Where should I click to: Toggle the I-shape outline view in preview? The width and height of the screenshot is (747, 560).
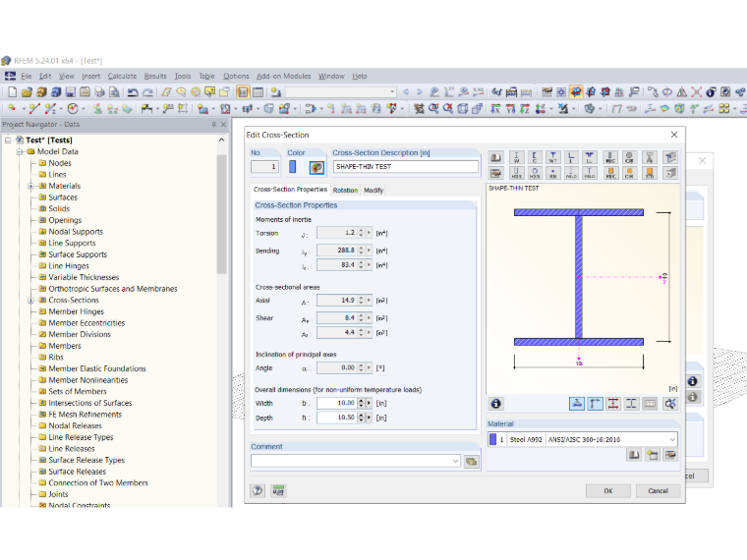[631, 404]
